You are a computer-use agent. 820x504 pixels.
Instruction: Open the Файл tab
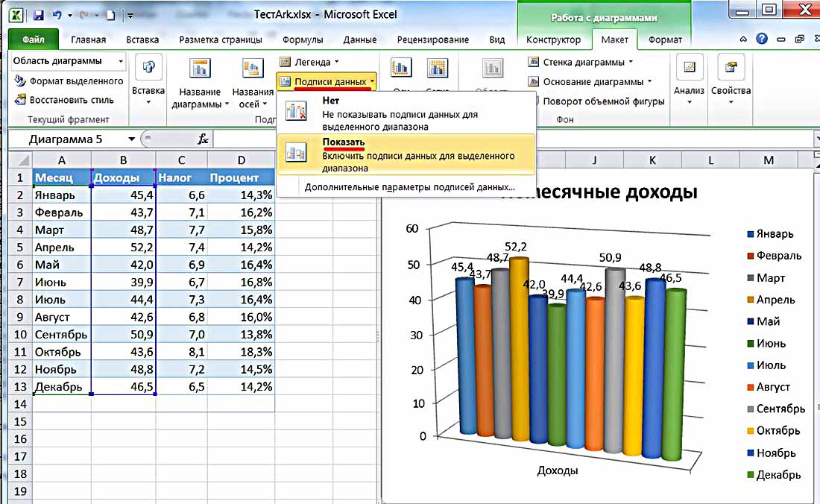33,40
